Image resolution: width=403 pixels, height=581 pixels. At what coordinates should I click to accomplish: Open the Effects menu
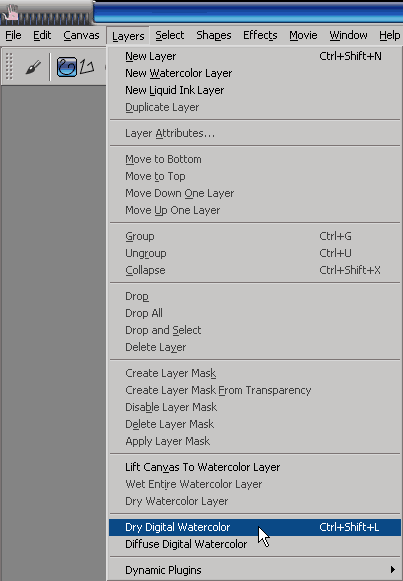click(260, 36)
